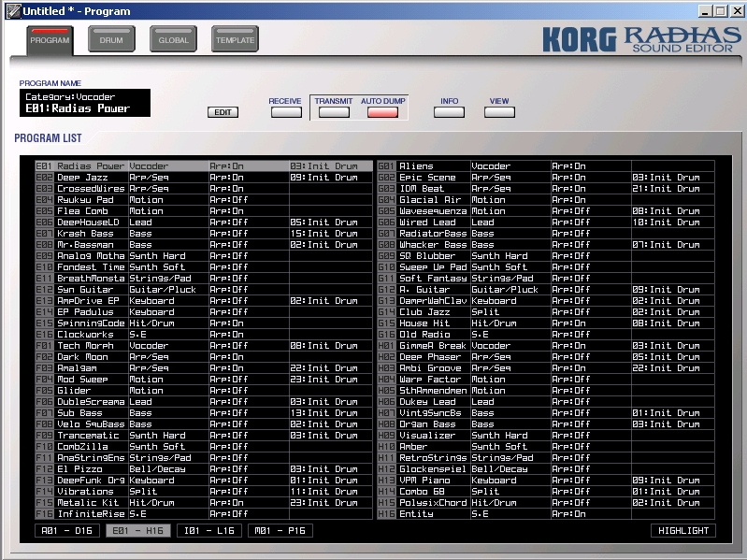
Task: Select program H10 Amber
Action: click(546, 447)
